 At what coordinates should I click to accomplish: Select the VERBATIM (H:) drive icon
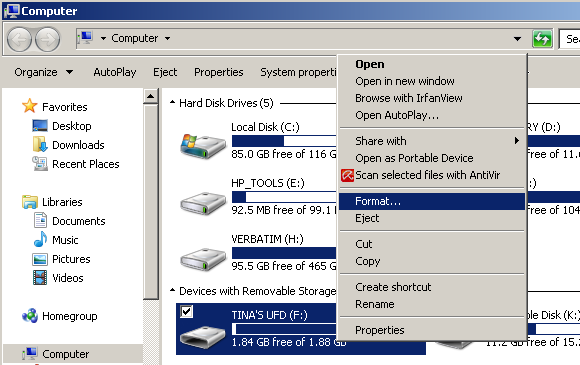(203, 259)
